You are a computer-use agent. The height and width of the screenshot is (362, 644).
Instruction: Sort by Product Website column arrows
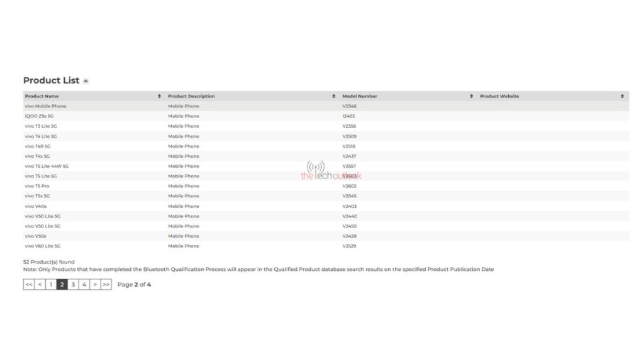click(x=622, y=96)
